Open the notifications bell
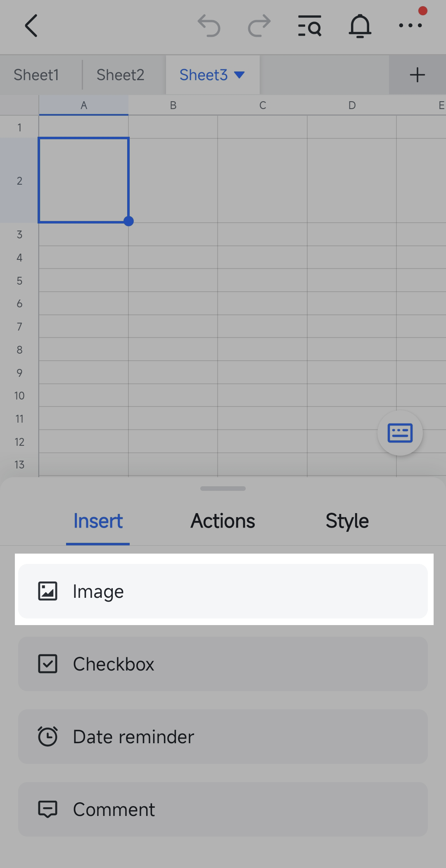The height and width of the screenshot is (868, 446). coord(360,26)
